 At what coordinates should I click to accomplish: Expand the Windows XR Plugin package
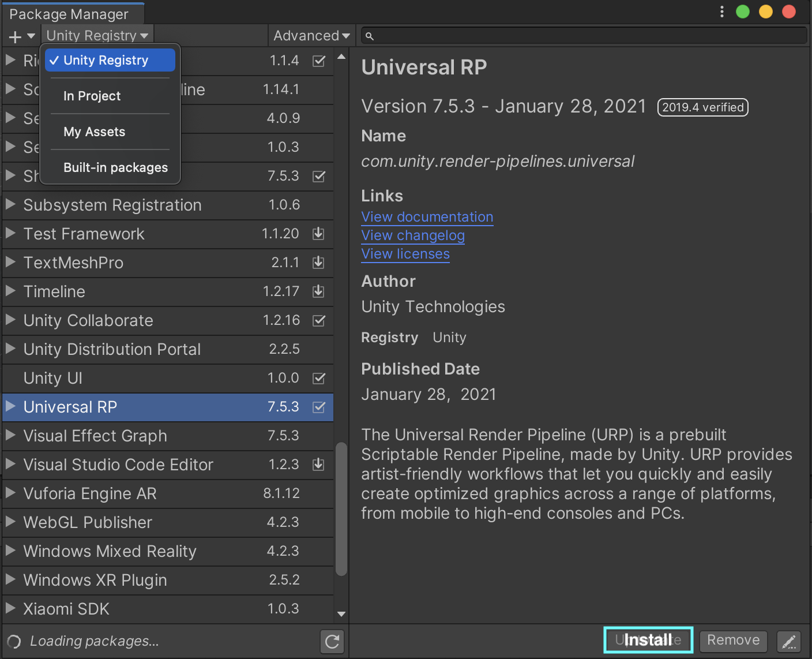10,579
